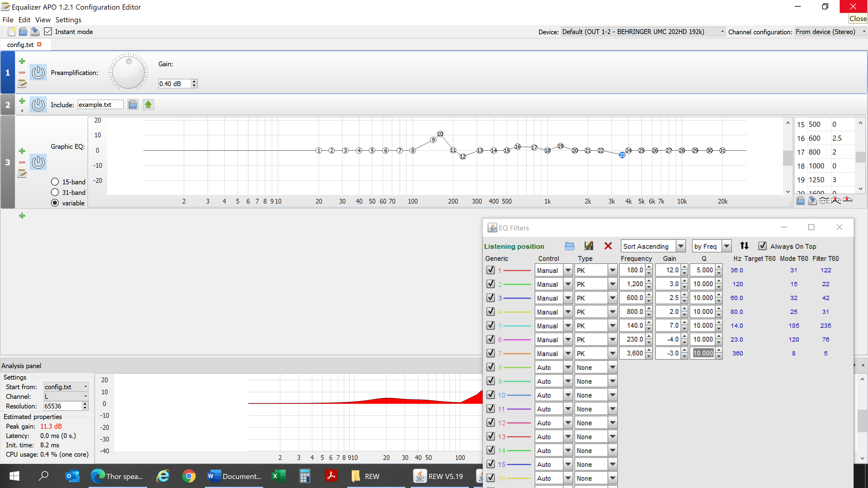This screenshot has width=868, height=488.
Task: Click red X delete icon in EQ Filters
Action: pyautogui.click(x=608, y=246)
